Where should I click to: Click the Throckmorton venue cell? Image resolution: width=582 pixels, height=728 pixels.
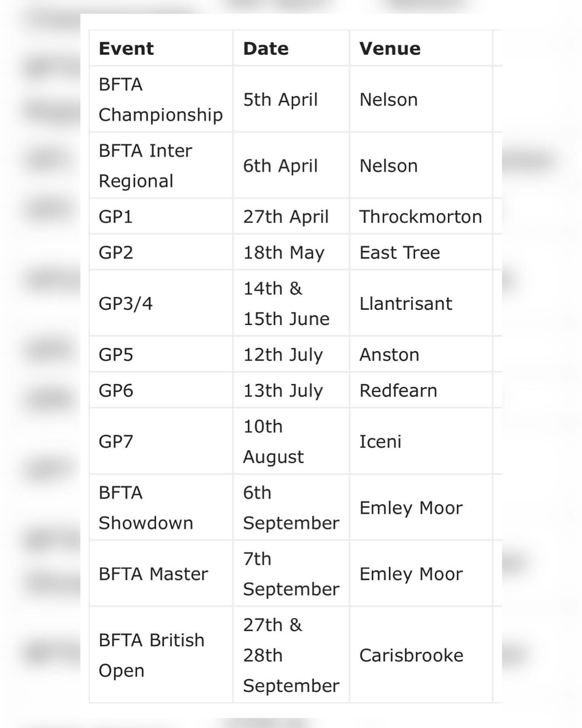[x=421, y=216]
